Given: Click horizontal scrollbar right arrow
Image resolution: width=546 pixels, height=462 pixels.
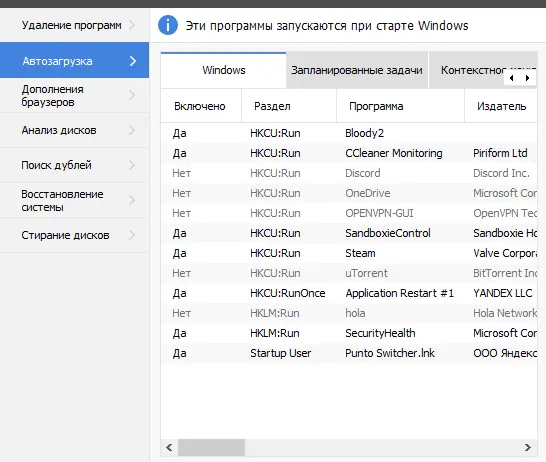Looking at the screenshot, I should 528,447.
